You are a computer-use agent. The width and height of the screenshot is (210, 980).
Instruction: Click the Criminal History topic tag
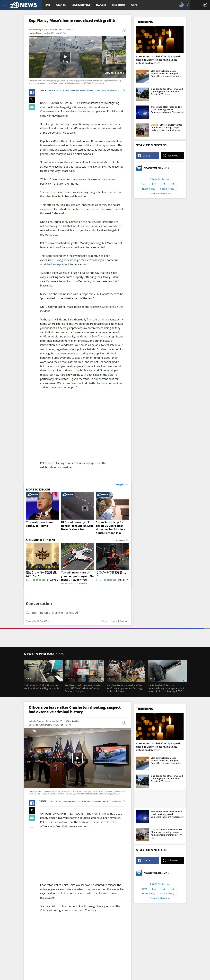pyautogui.click(x=101, y=801)
